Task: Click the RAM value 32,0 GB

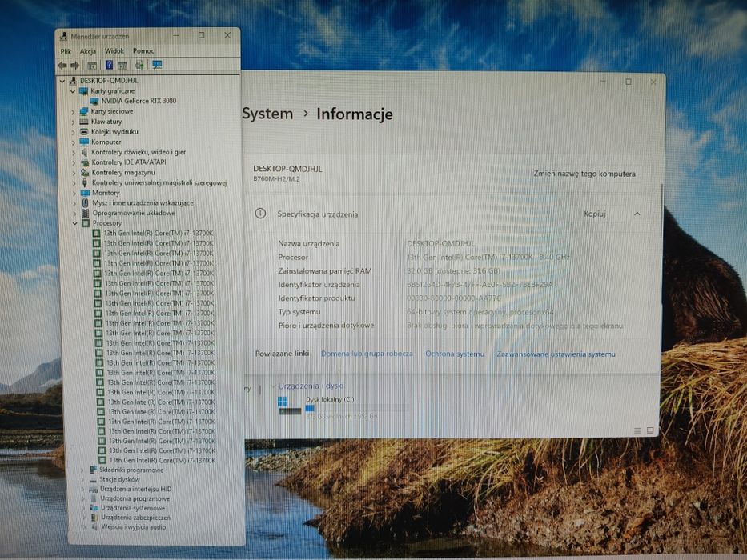Action: 453,271
